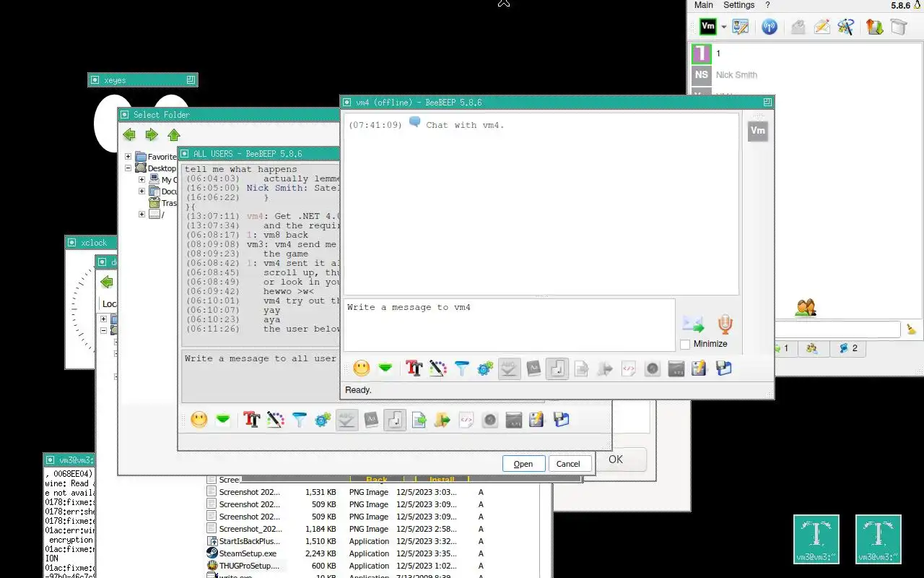
Task: Open file transfers up-down arrows icon
Action: (x=874, y=27)
